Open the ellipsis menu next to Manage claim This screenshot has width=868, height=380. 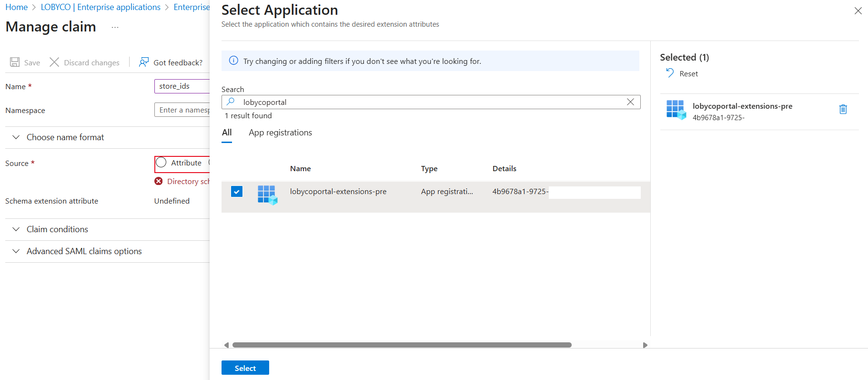tap(115, 27)
